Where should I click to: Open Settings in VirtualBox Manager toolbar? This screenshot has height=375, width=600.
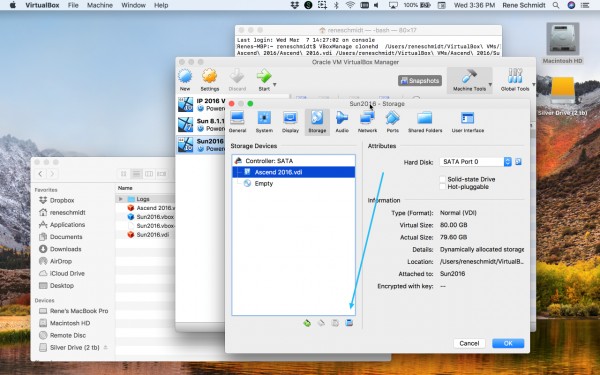click(x=210, y=80)
